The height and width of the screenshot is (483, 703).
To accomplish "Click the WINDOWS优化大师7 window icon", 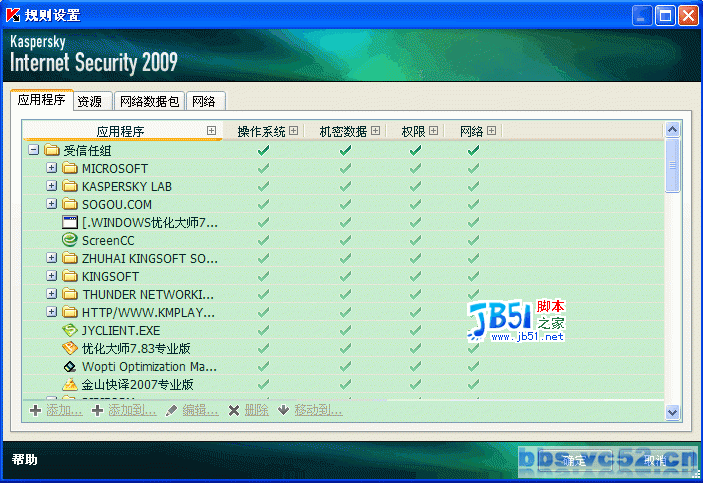I will pos(70,222).
